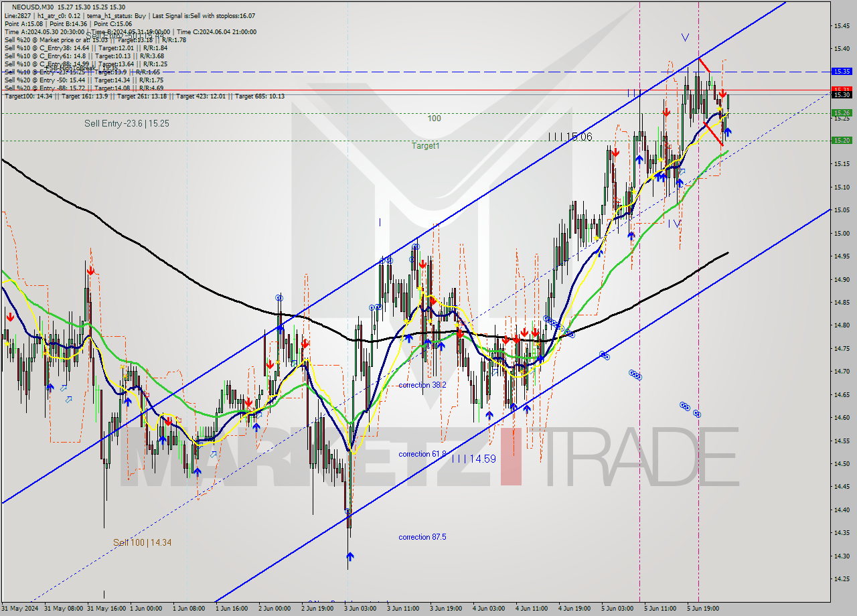Click the 'correction 38.2' label
The width and height of the screenshot is (857, 616).
(422, 385)
